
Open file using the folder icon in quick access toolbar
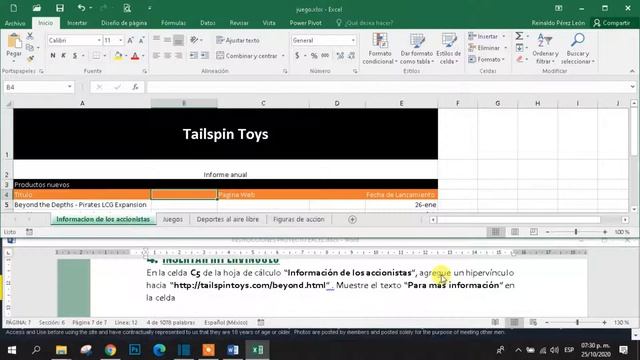click(x=37, y=8)
